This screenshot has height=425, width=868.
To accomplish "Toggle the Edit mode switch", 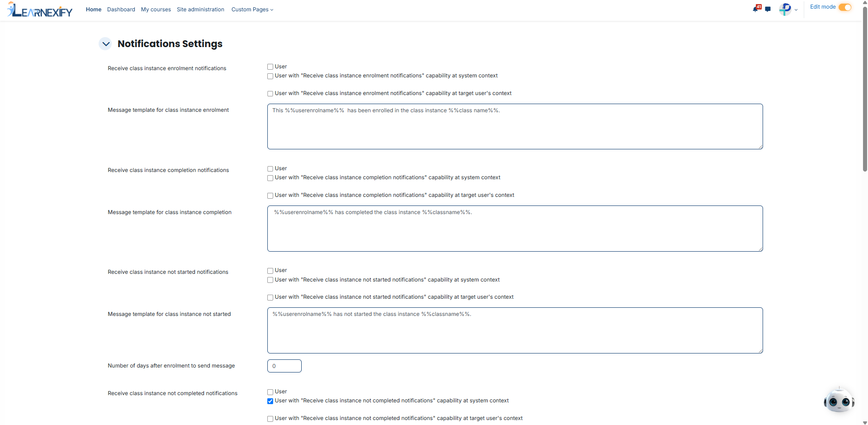I will click(x=844, y=7).
